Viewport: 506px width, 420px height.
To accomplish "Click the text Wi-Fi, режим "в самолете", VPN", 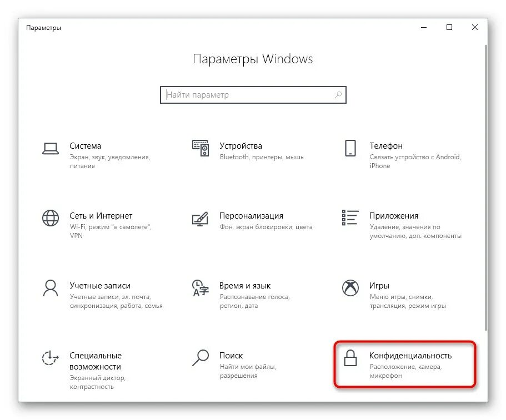I will pos(111,231).
